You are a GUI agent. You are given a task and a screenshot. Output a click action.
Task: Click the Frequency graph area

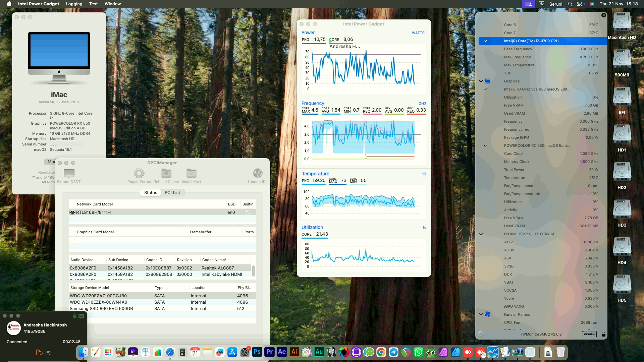coord(364,140)
